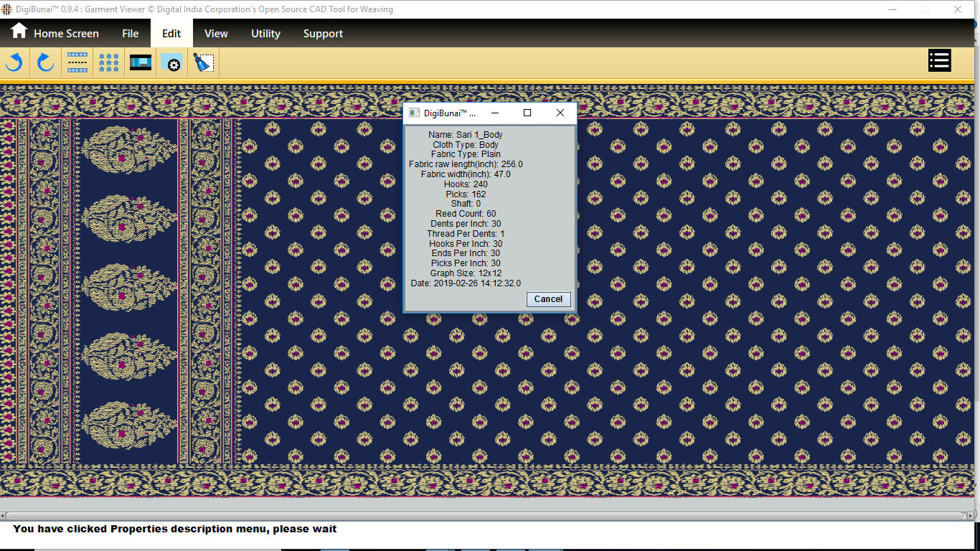Close the DigiBunai properties dialog
Screen dimensions: 980x551
point(560,113)
